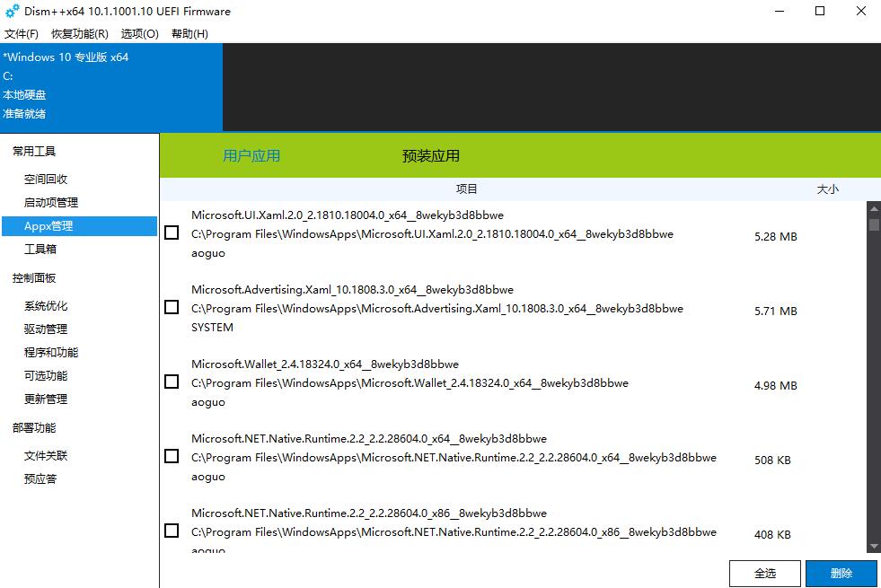Close the Dism++ window
Image resolution: width=881 pixels, height=588 pixels.
tap(860, 11)
